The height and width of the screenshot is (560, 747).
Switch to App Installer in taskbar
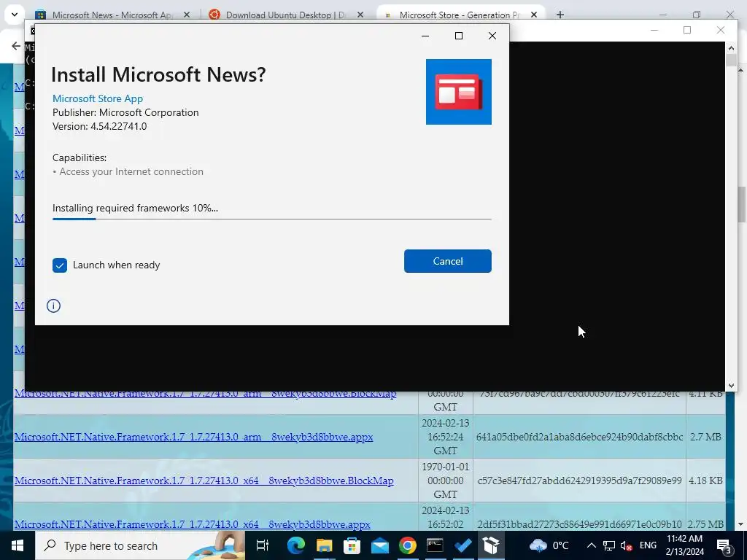[491, 545]
